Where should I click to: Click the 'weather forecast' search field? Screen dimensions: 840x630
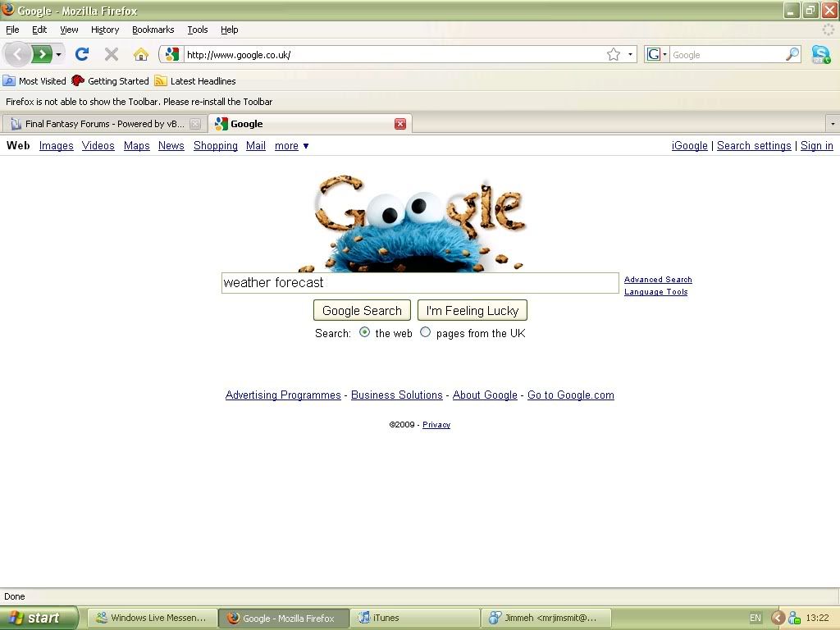[419, 283]
